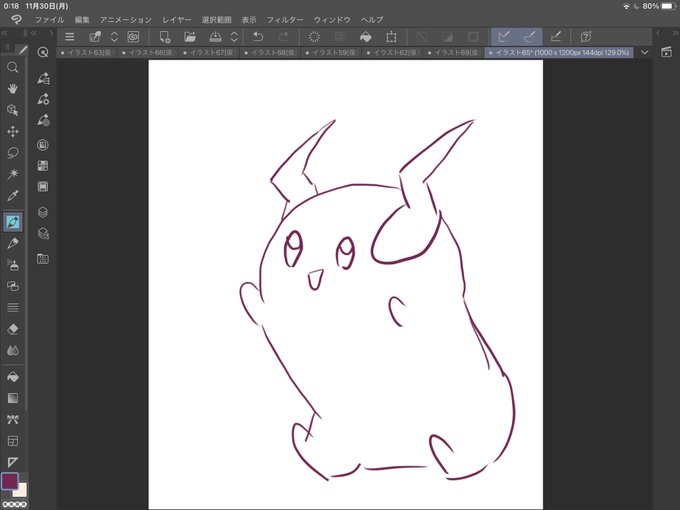Select the Frame border tool
The image size is (680, 510).
point(13,441)
